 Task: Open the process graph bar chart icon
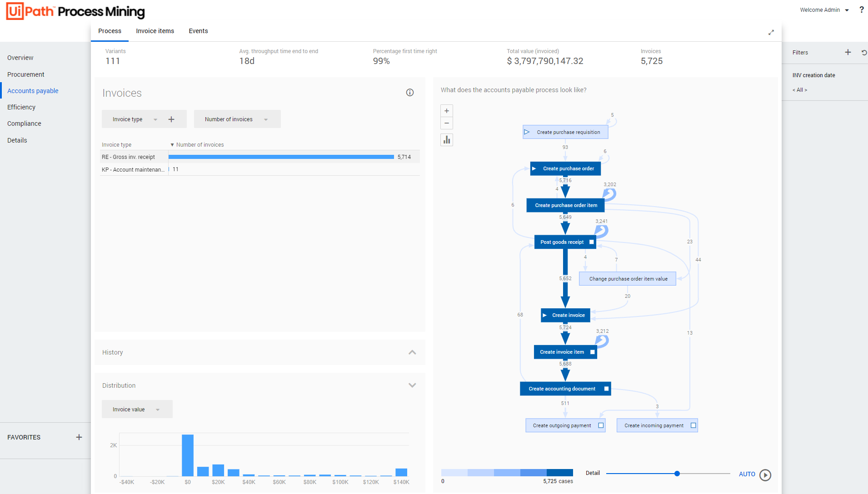tap(447, 140)
